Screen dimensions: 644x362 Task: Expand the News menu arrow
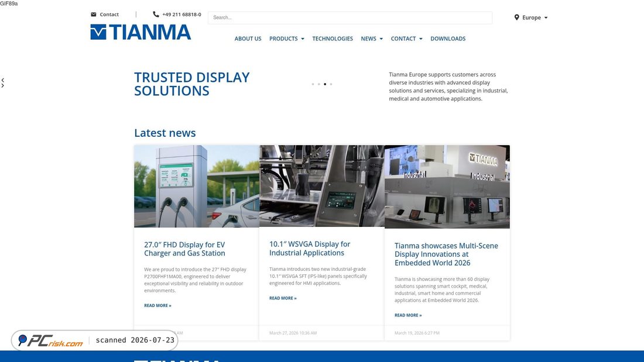coord(381,39)
